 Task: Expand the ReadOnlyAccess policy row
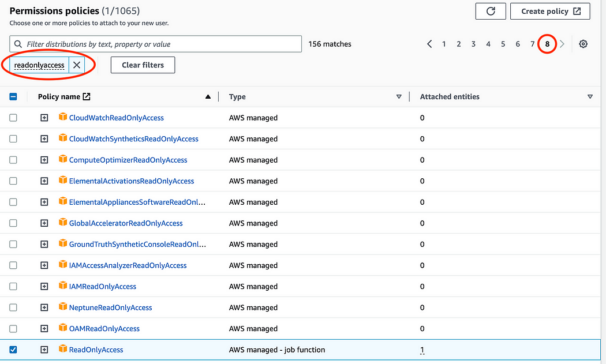coord(44,350)
